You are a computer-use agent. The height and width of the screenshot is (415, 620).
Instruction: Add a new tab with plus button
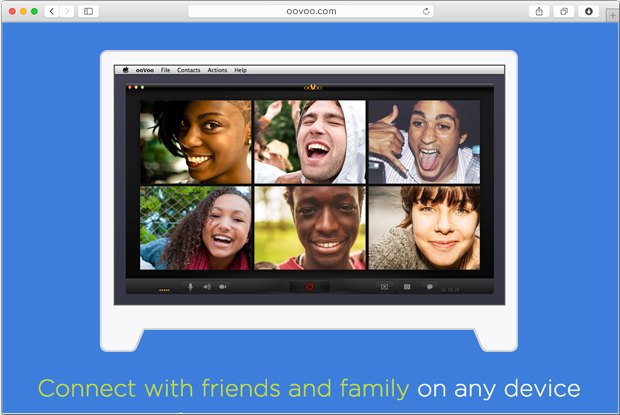(612, 15)
